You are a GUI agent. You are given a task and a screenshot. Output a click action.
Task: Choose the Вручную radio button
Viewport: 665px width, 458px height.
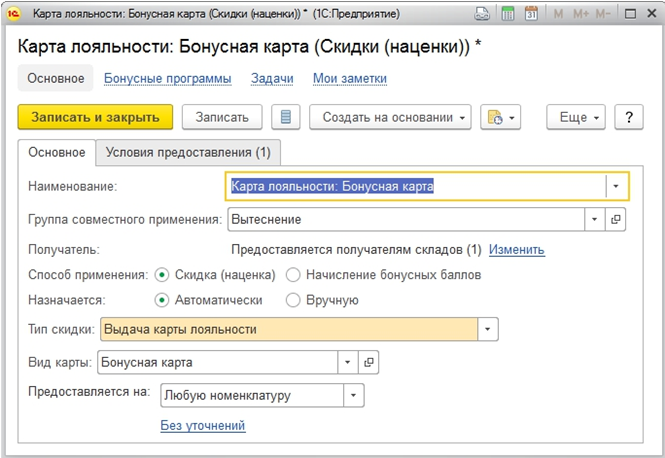294,299
